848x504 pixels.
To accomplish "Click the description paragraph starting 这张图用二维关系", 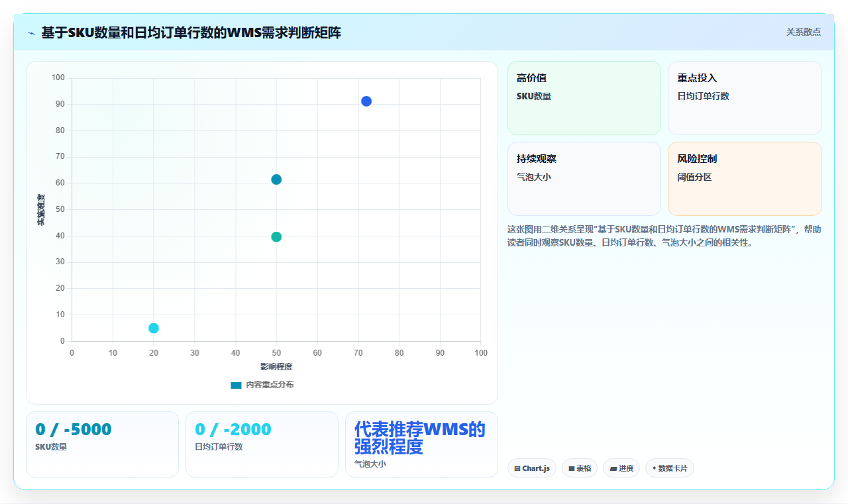I will pos(664,236).
